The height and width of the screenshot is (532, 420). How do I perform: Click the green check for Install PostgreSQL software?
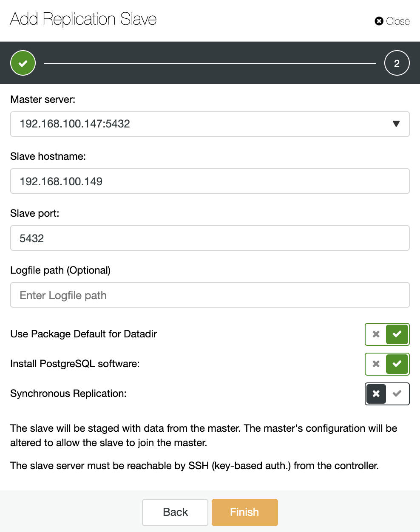[x=397, y=364]
